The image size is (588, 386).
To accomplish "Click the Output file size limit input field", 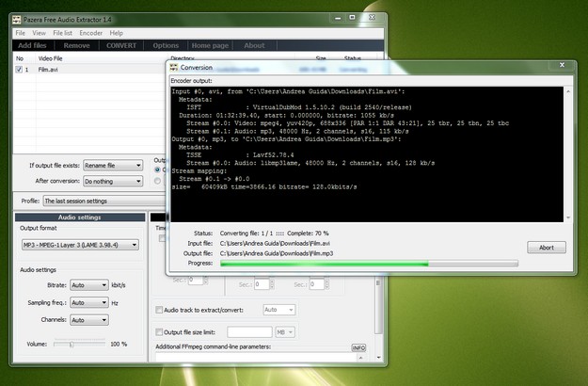I will pos(249,332).
